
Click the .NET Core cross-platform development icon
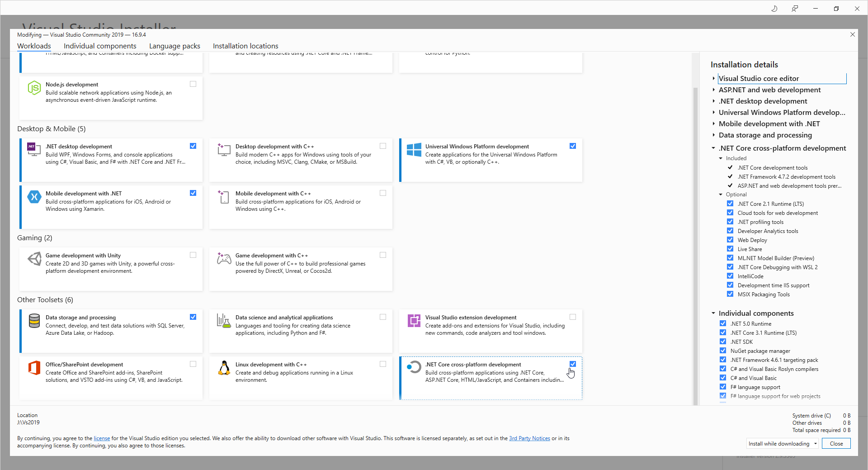414,367
